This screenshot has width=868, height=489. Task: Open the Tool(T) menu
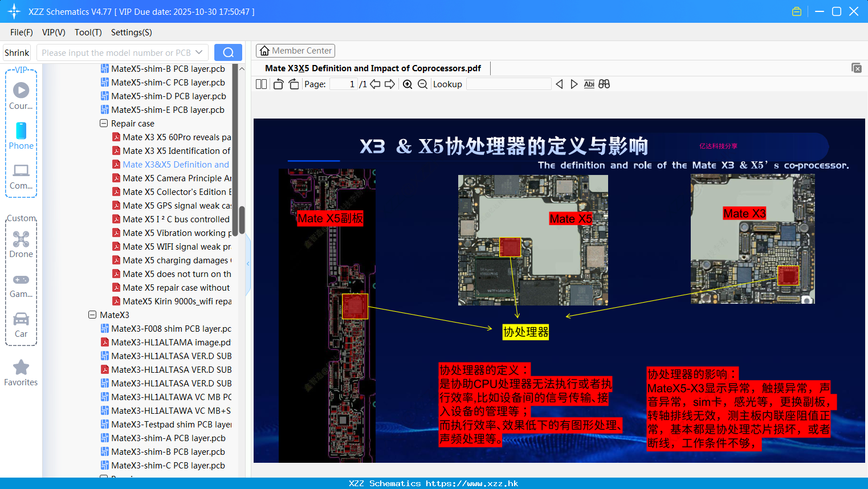click(x=88, y=32)
